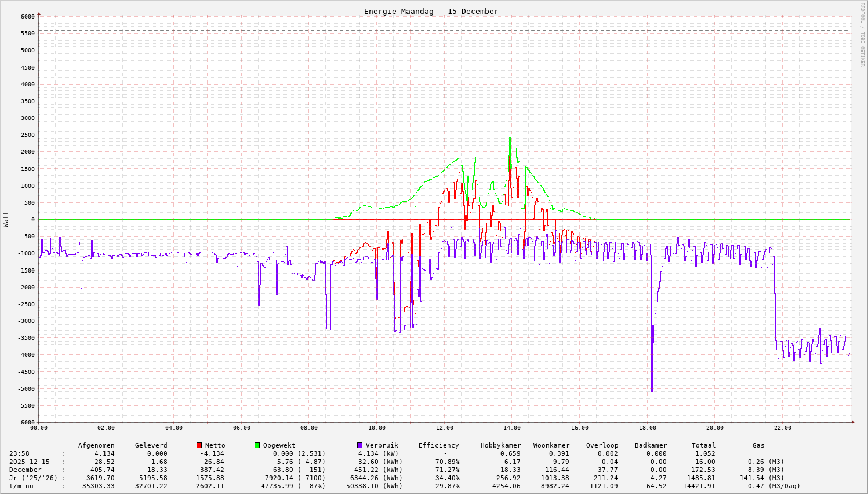
Task: Click the green Opgewekt legend swatch
Action: [257, 445]
